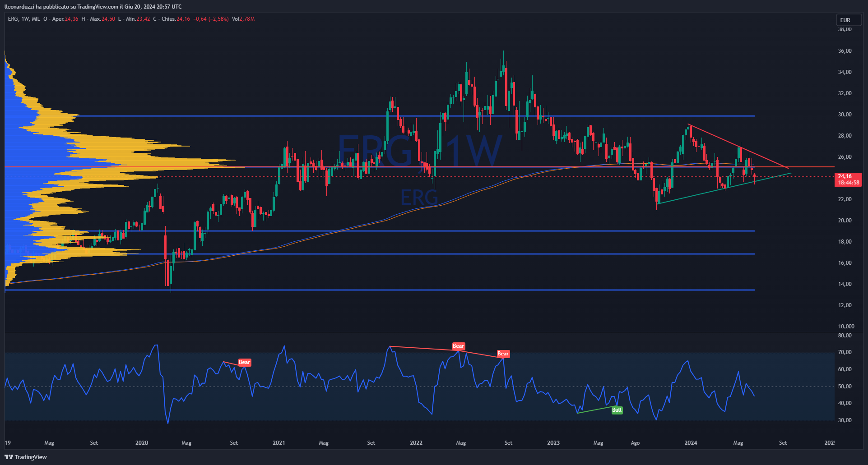Screen dimensions: 868x465
Task: Select the green Bull divergence label
Action: point(617,410)
